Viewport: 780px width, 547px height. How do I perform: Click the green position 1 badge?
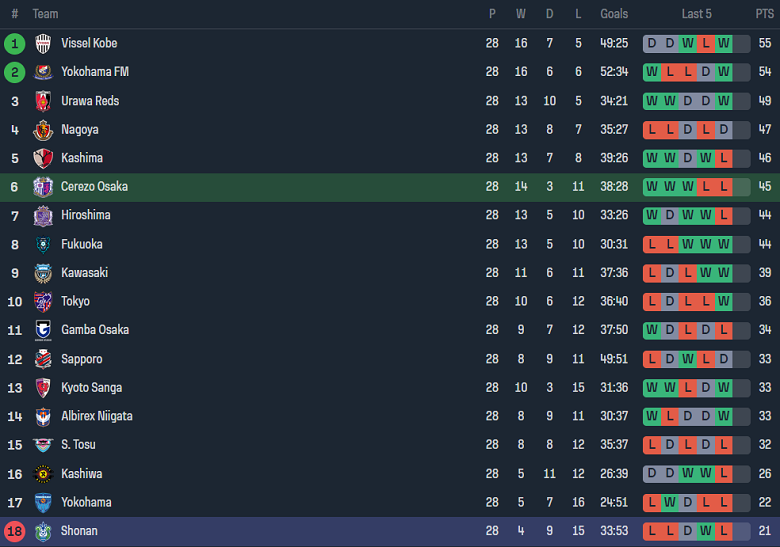tap(14, 43)
